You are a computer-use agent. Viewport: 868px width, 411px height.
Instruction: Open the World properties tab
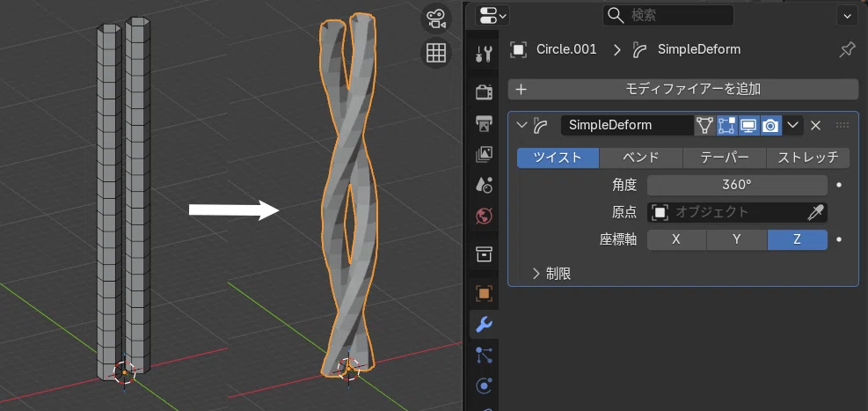(x=484, y=216)
